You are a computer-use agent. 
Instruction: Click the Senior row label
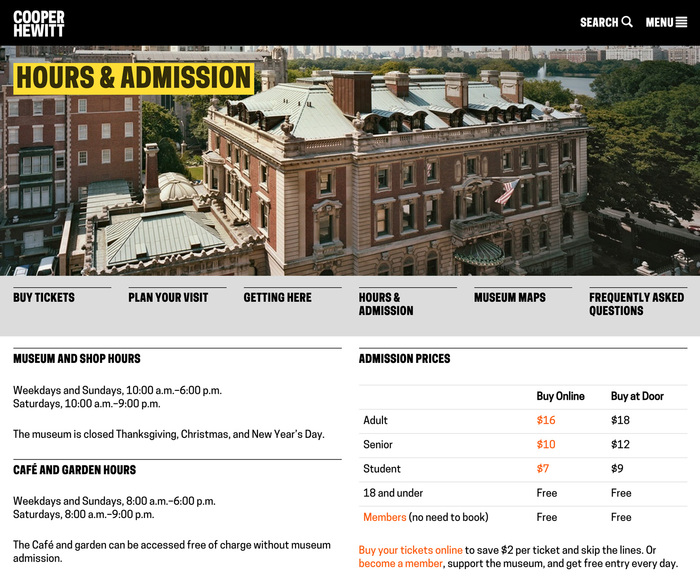pyautogui.click(x=378, y=444)
